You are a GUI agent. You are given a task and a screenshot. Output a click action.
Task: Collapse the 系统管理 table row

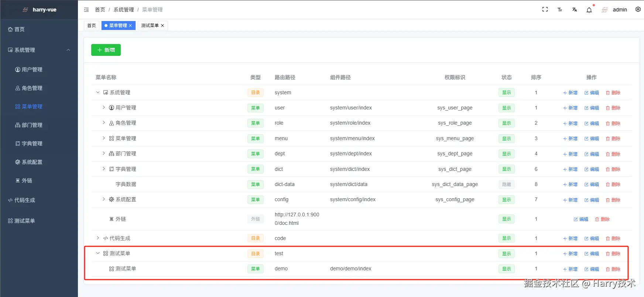(98, 92)
